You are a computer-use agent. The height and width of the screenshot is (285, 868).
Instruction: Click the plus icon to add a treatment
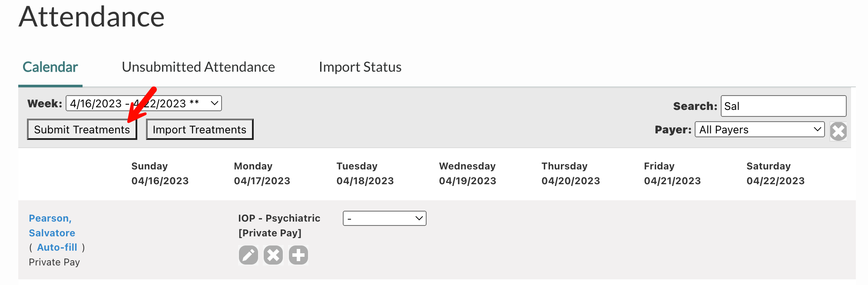298,255
